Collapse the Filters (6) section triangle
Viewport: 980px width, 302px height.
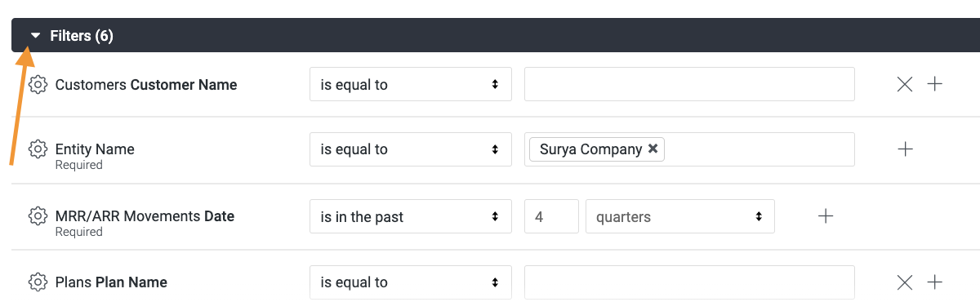click(x=35, y=36)
